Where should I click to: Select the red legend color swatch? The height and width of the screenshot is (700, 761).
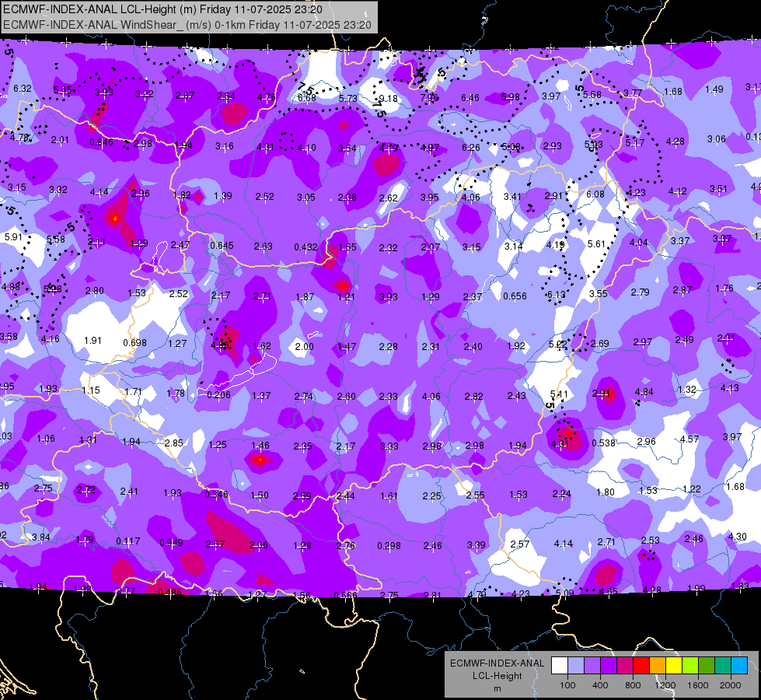(x=641, y=666)
